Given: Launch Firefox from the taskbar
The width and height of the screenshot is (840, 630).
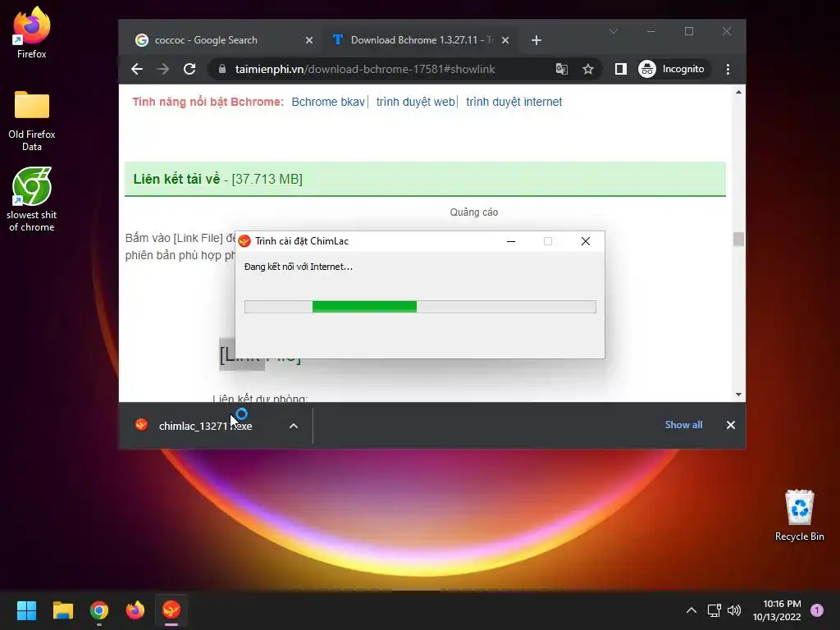Looking at the screenshot, I should (135, 610).
